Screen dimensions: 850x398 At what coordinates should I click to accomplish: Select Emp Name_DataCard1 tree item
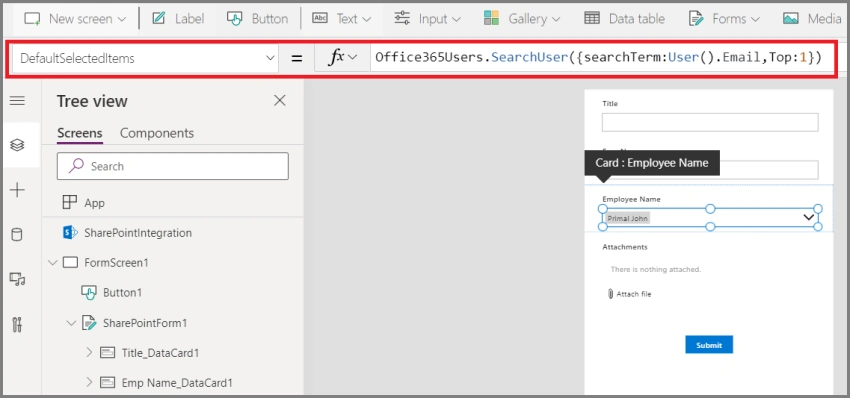pos(177,383)
